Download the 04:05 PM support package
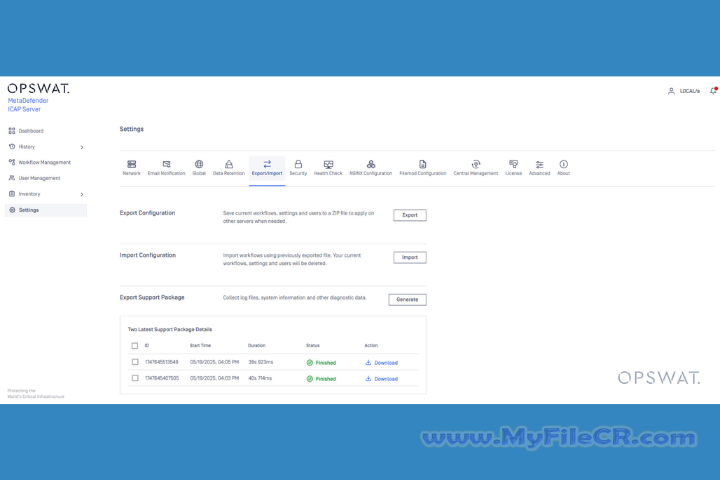The height and width of the screenshot is (480, 720). click(381, 363)
